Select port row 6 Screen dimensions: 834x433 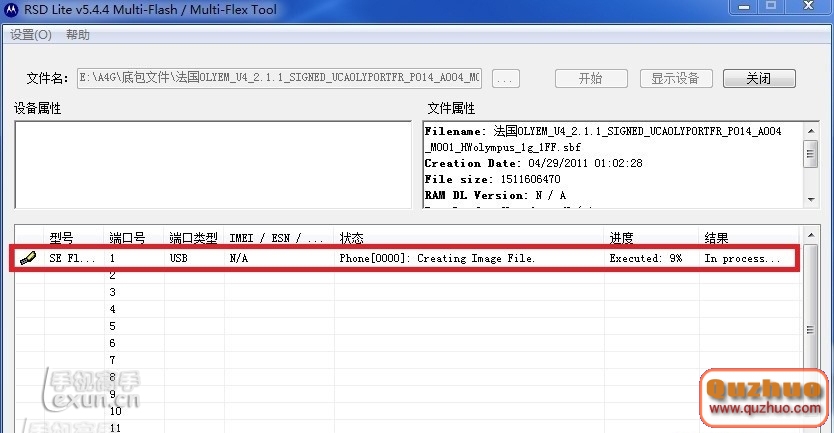[112, 343]
